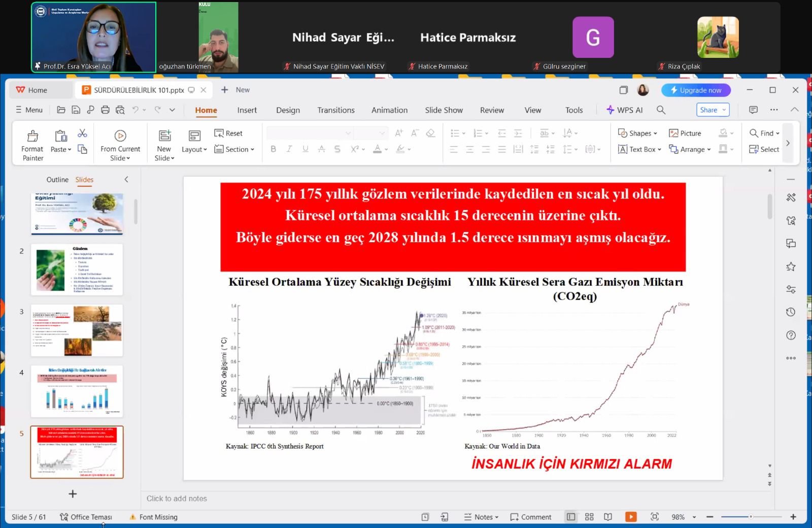Open file with folder icon in quick toolbar
Viewport: 812px width, 528px height.
point(61,110)
